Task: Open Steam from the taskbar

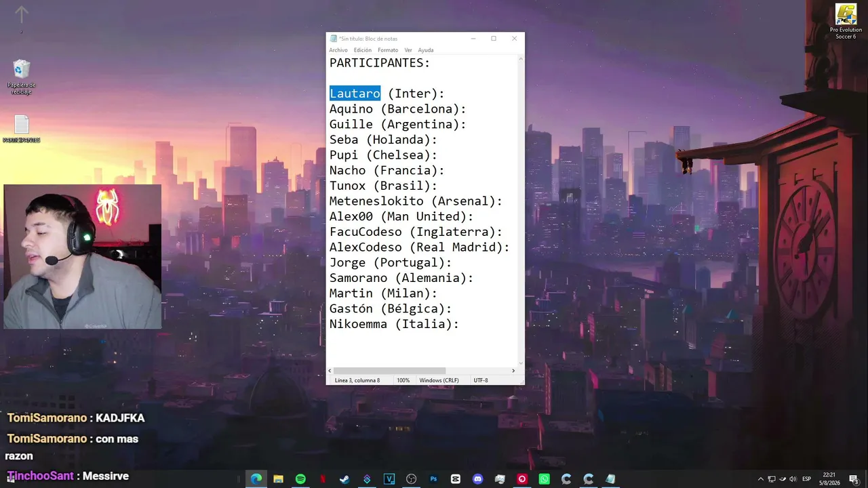Action: (x=344, y=479)
